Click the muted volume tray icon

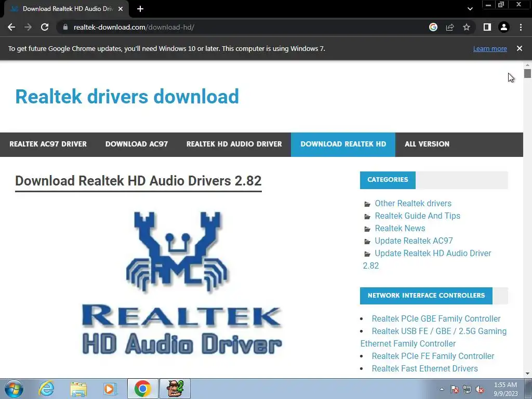480,390
